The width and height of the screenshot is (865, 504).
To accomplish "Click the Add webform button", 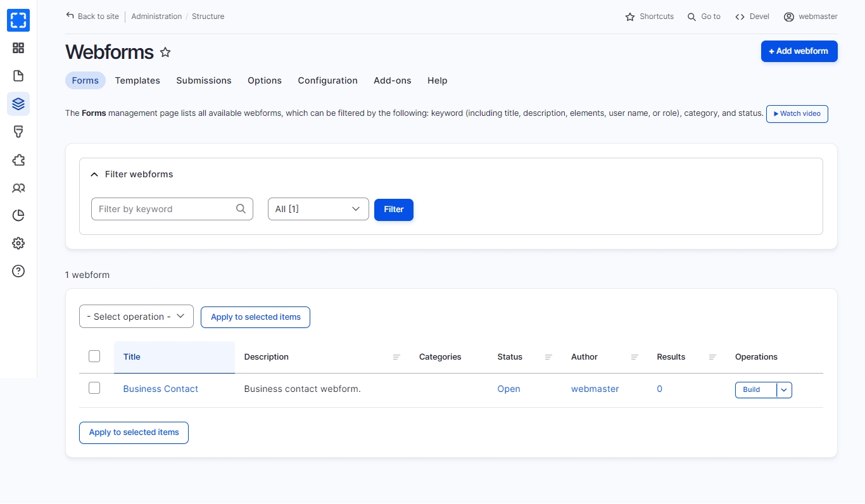I will pos(799,51).
